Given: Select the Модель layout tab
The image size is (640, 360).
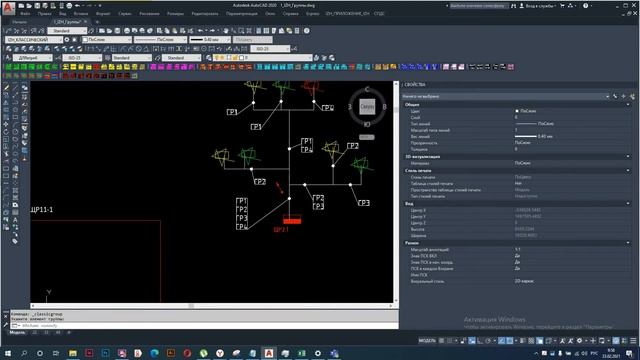Looking at the screenshot, I should coord(17,333).
